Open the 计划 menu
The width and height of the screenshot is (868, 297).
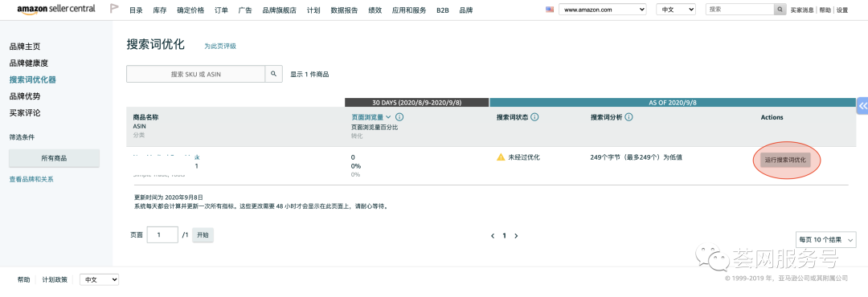pos(313,10)
